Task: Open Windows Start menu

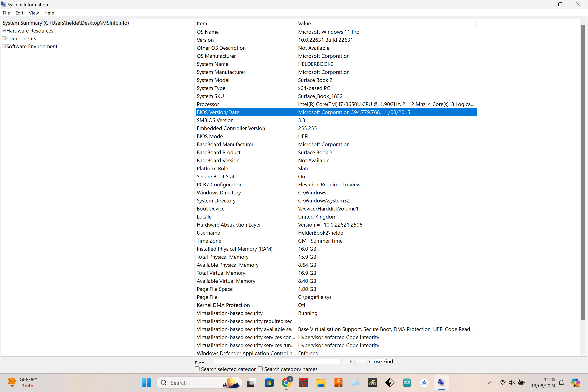Action: [x=146, y=383]
